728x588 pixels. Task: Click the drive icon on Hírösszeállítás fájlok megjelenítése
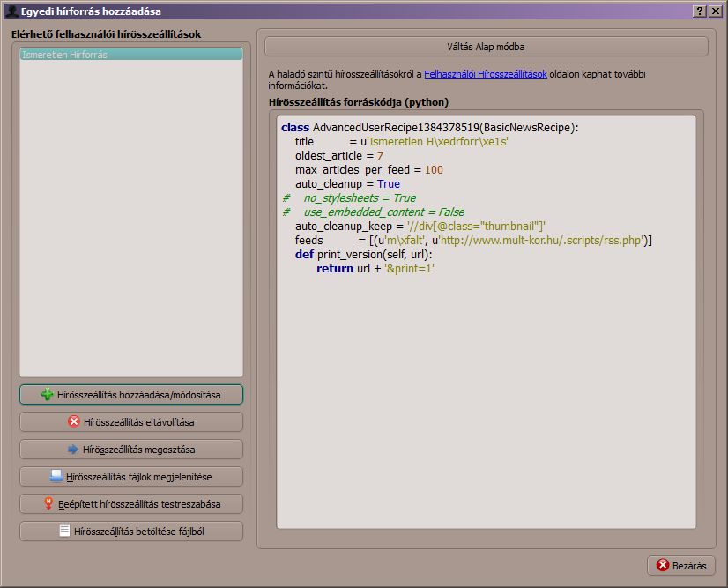coord(56,476)
